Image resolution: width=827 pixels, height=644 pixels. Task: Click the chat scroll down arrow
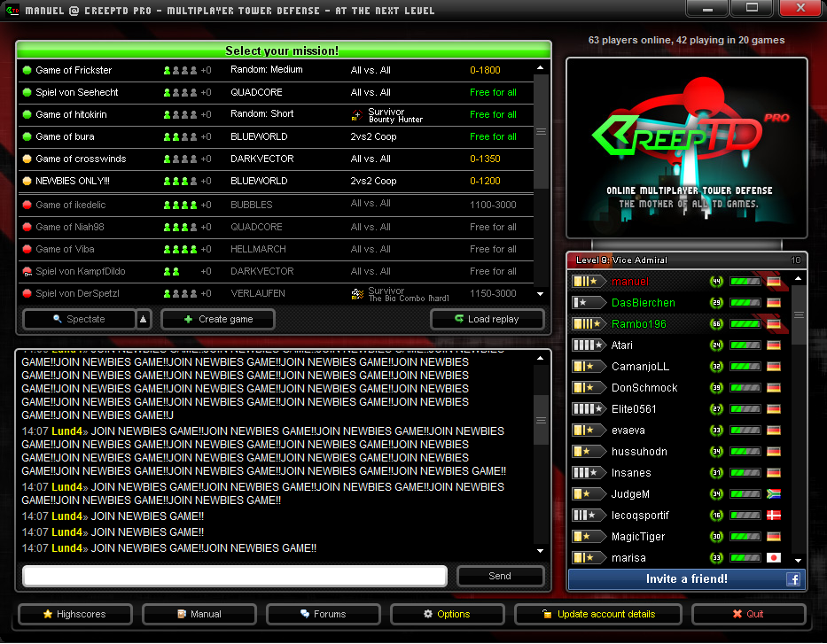click(540, 551)
